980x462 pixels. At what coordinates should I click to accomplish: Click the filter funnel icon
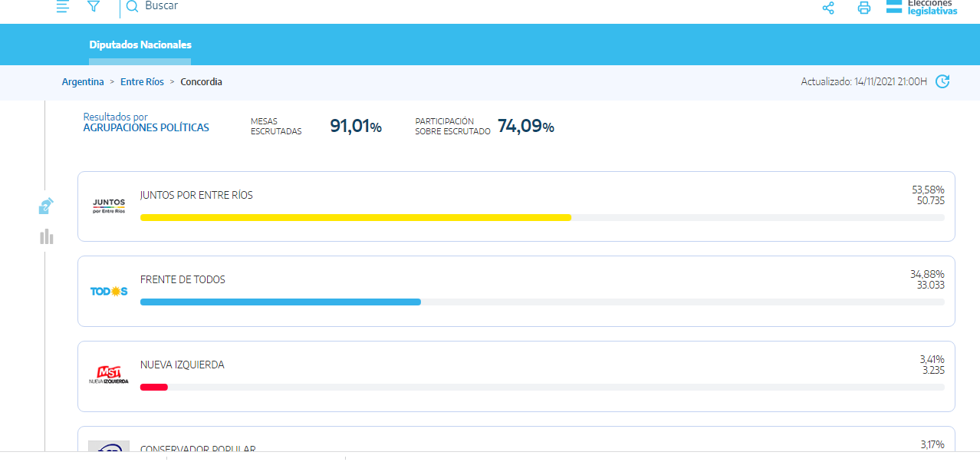(94, 6)
